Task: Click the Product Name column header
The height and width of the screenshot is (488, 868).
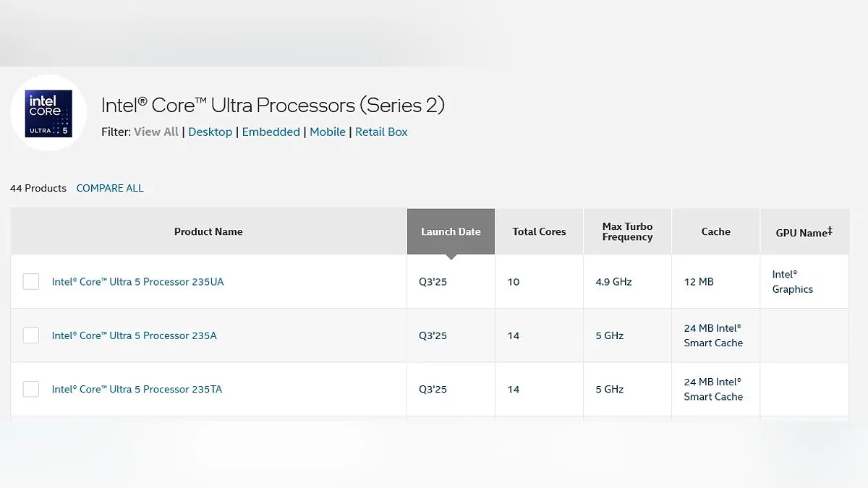Action: (208, 231)
